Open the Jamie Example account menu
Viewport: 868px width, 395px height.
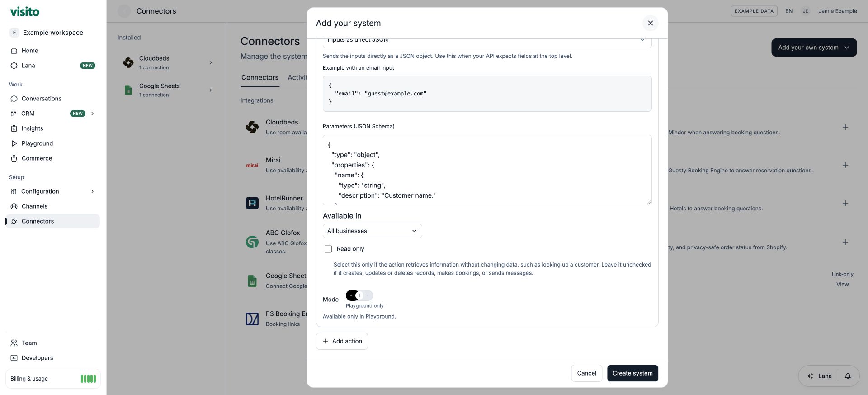point(829,11)
